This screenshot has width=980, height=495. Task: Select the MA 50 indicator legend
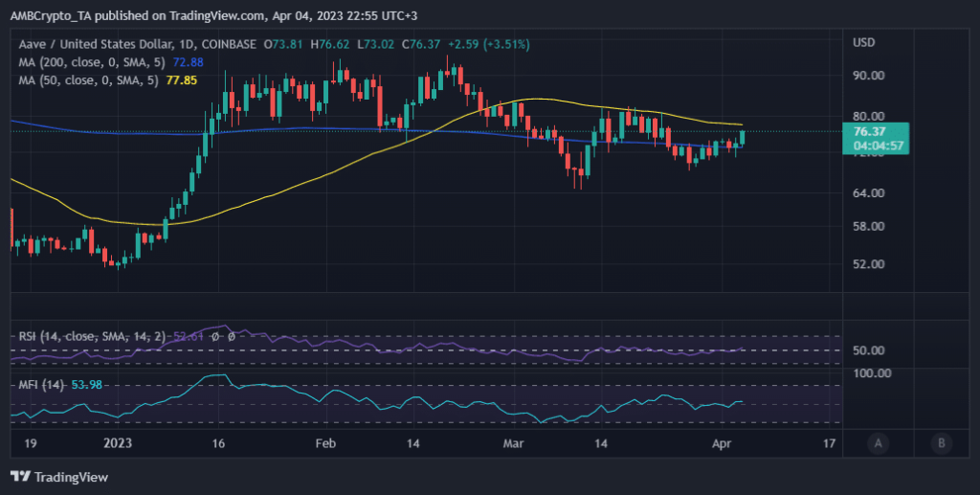82,81
